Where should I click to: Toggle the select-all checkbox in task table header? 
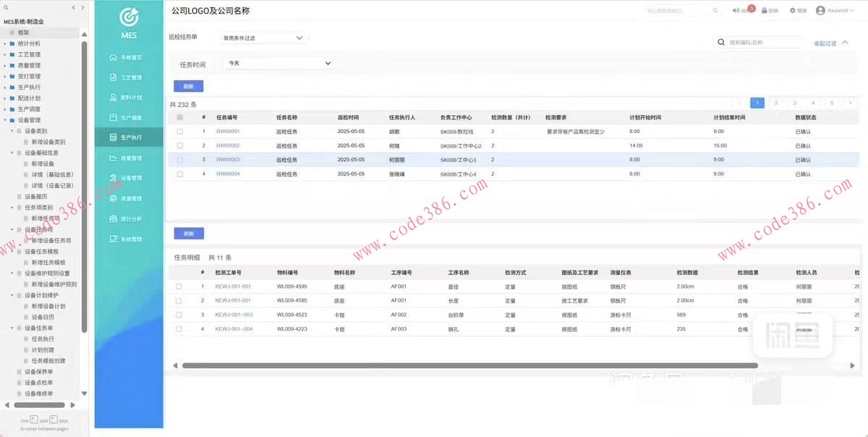pyautogui.click(x=180, y=117)
